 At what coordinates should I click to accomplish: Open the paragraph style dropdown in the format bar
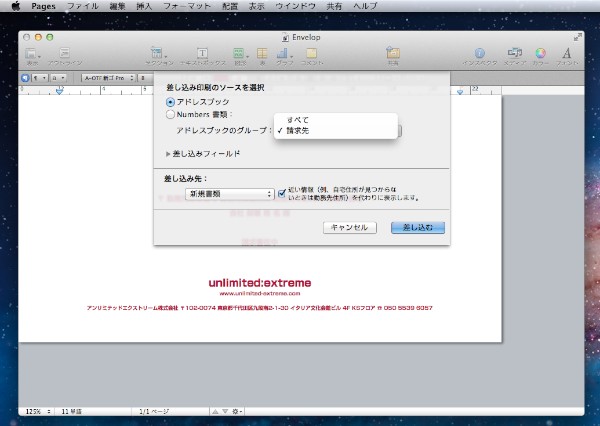[x=39, y=78]
